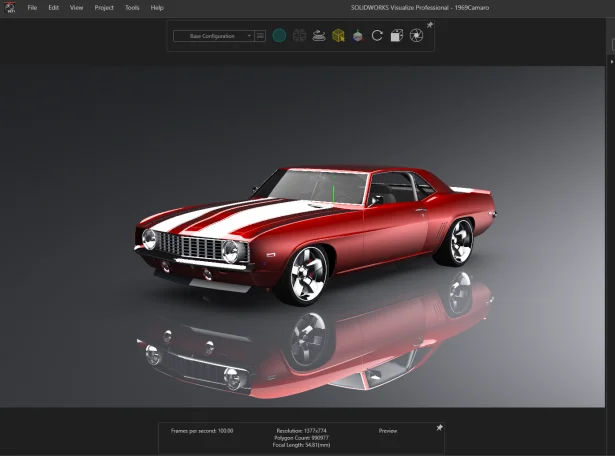The height and width of the screenshot is (456, 615).
Task: Open the View menu
Action: point(77,7)
